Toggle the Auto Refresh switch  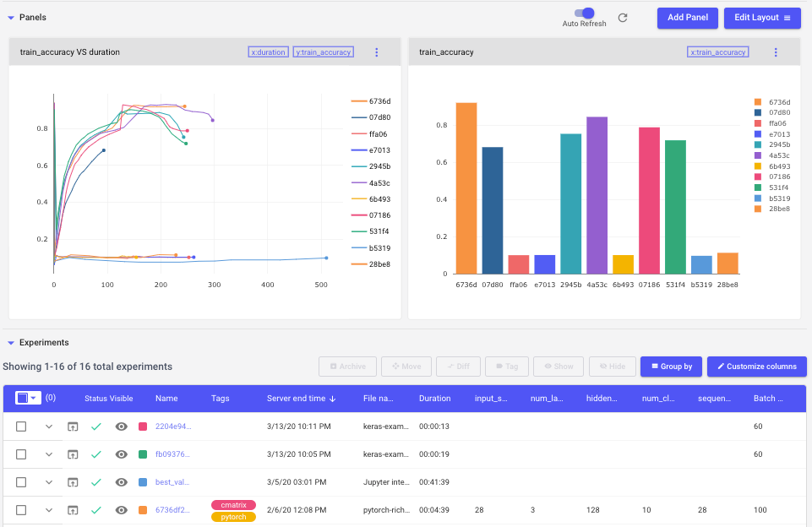point(584,13)
